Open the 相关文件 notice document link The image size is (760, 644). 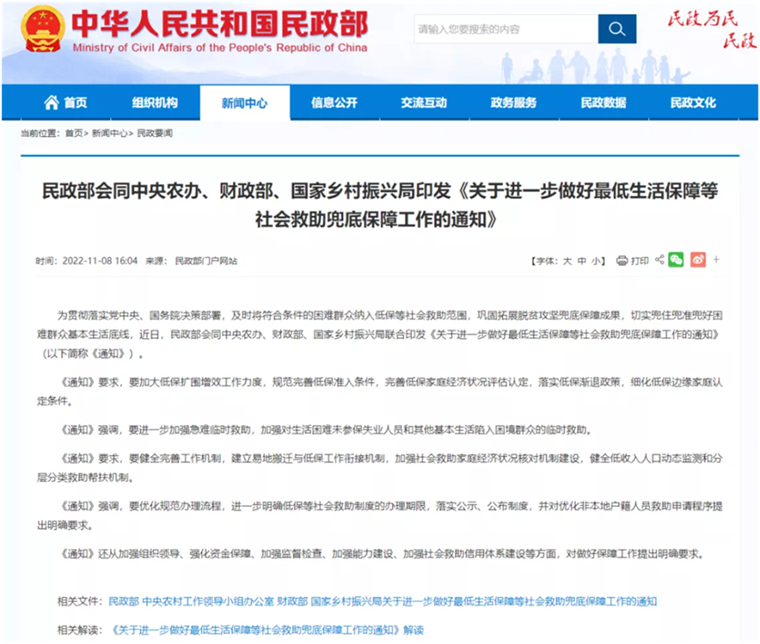[382, 601]
